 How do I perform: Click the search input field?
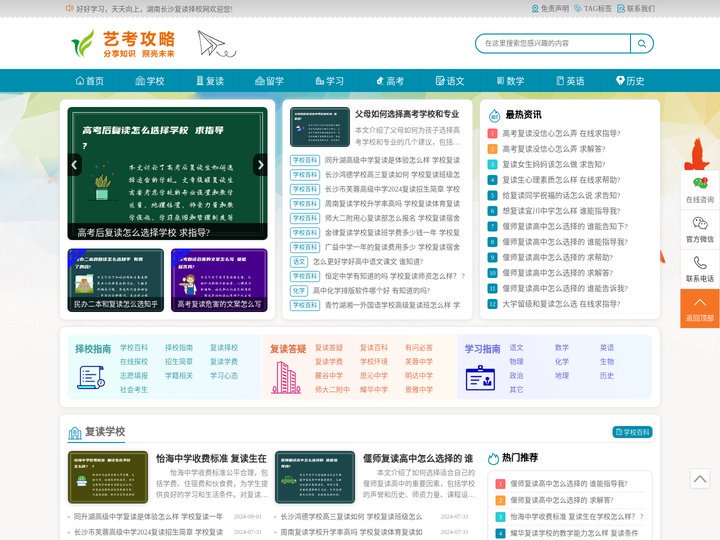pyautogui.click(x=553, y=44)
